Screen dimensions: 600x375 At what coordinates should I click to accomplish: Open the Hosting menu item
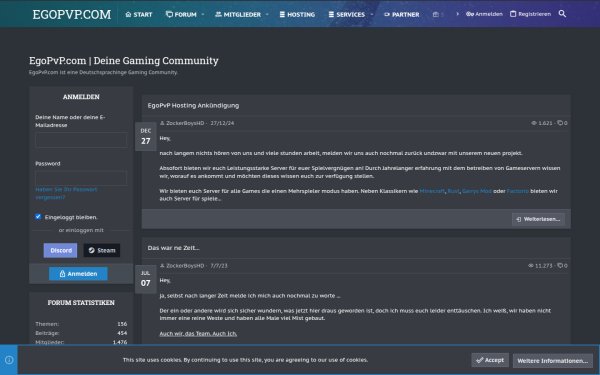[297, 15]
